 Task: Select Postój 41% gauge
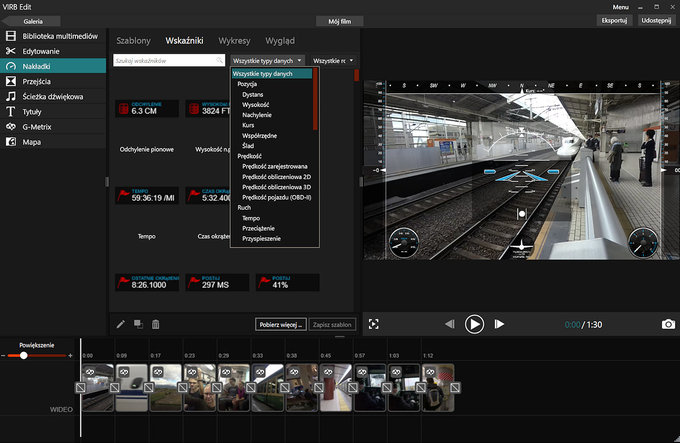click(x=288, y=282)
